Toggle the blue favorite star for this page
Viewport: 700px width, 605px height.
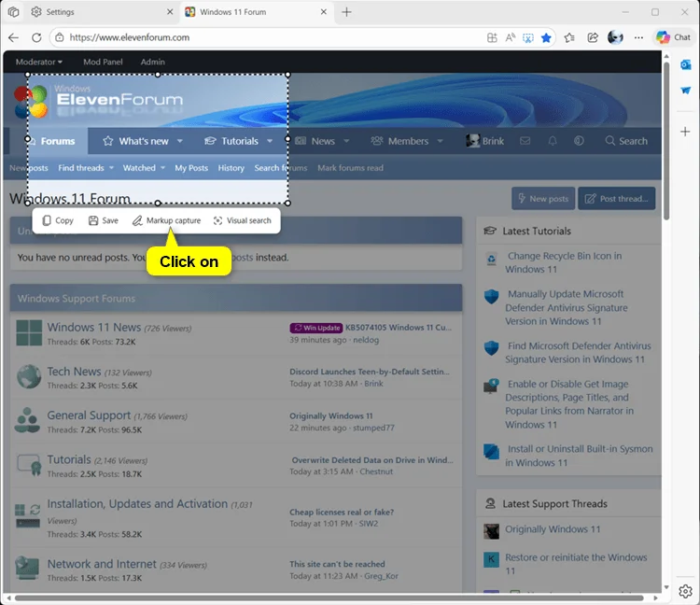[546, 37]
